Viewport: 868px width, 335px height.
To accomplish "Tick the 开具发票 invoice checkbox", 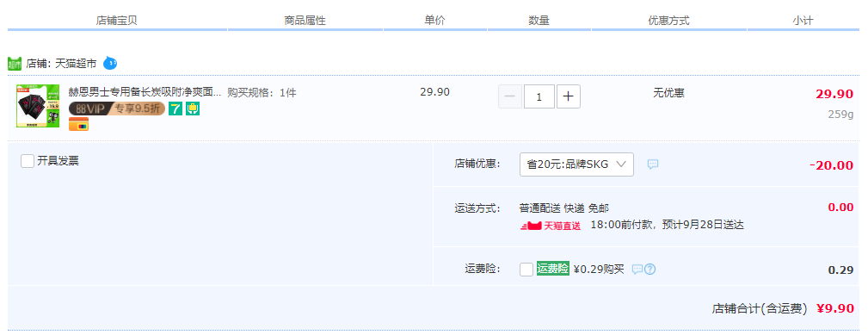I will (28, 161).
